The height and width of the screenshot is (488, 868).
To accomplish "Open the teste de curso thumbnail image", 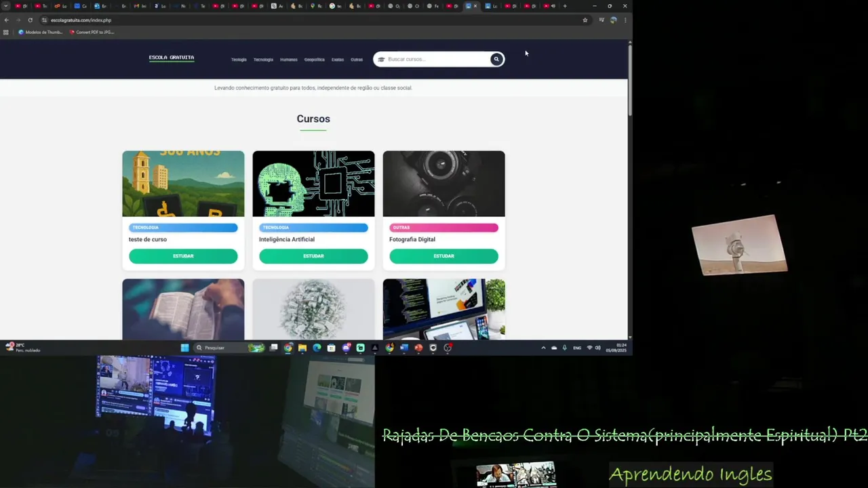I will [183, 184].
